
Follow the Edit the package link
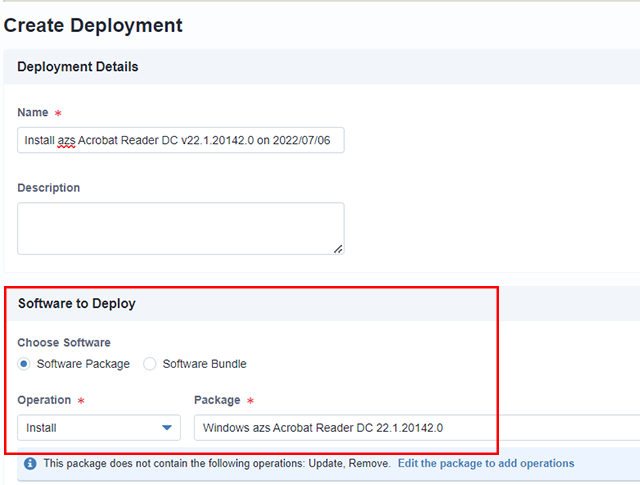486,464
